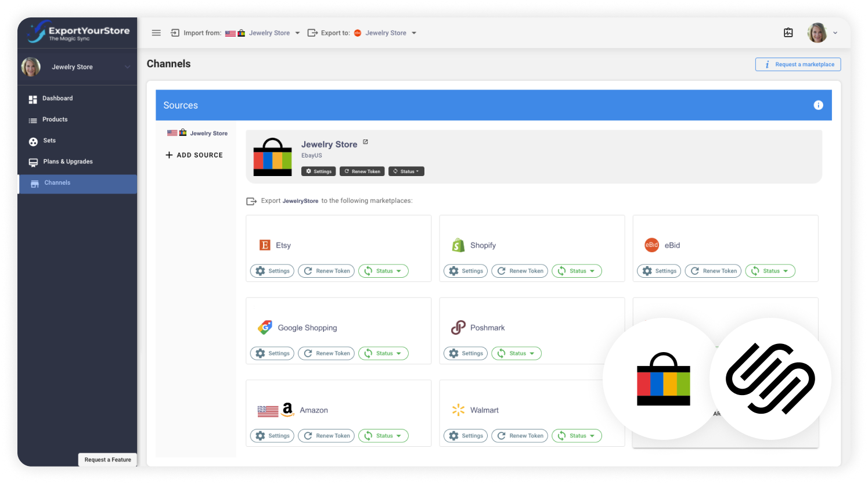Open Poshmark Status dropdown
The width and height of the screenshot is (868, 484).
(516, 353)
